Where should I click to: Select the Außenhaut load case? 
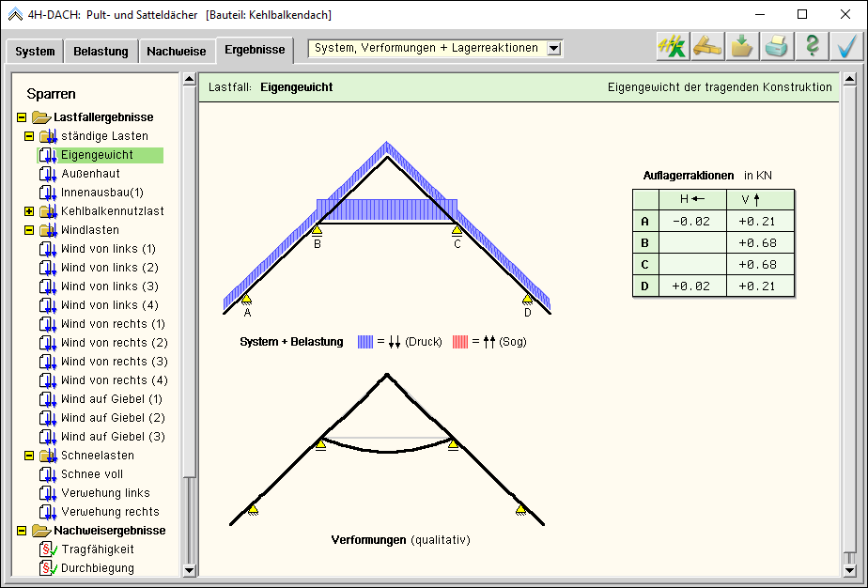tap(90, 174)
